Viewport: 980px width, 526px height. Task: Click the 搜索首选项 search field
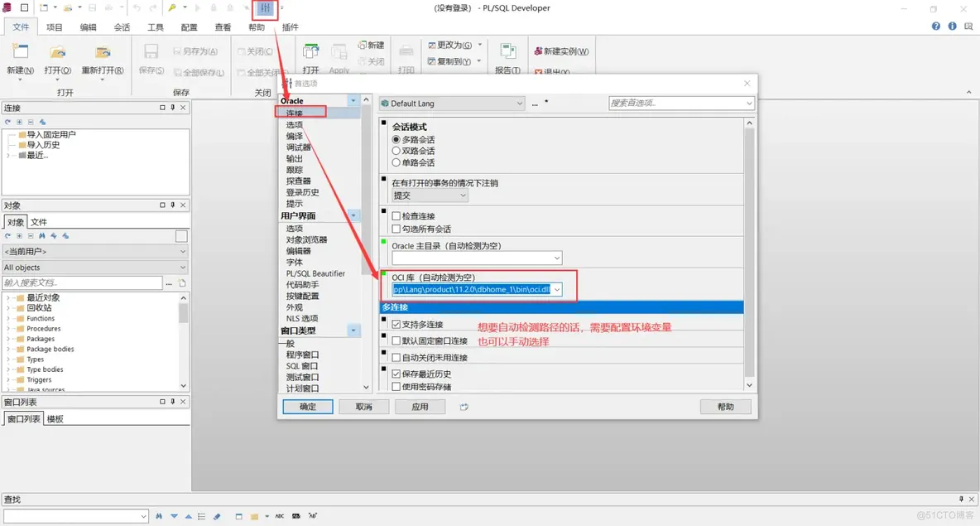coord(681,104)
